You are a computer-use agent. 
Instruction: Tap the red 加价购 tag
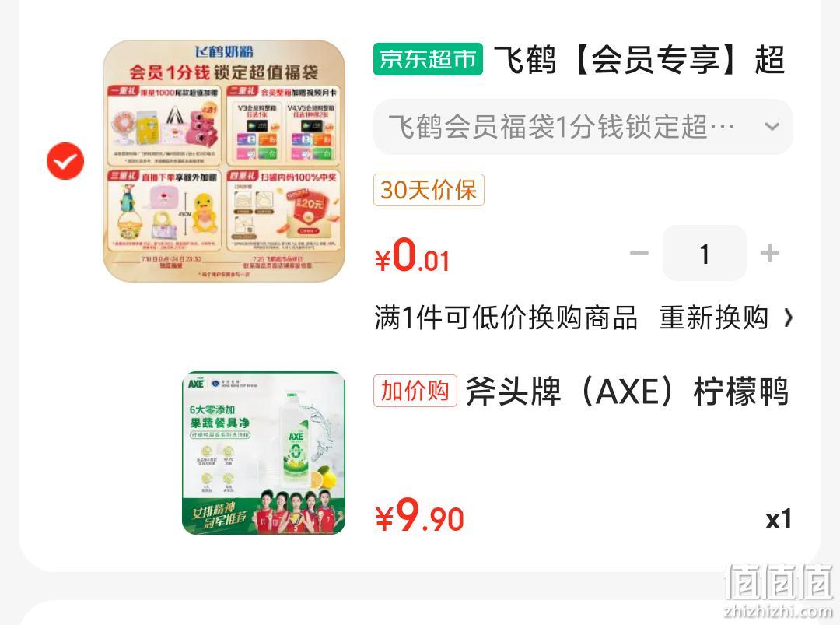pos(415,391)
